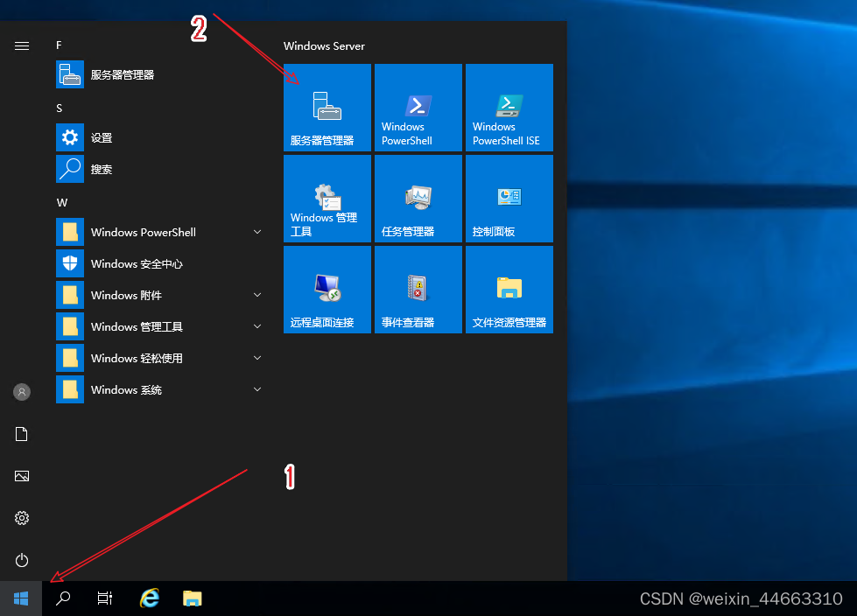Open the 服务器管理器 tile
Image resolution: width=857 pixels, height=616 pixels.
[327, 108]
